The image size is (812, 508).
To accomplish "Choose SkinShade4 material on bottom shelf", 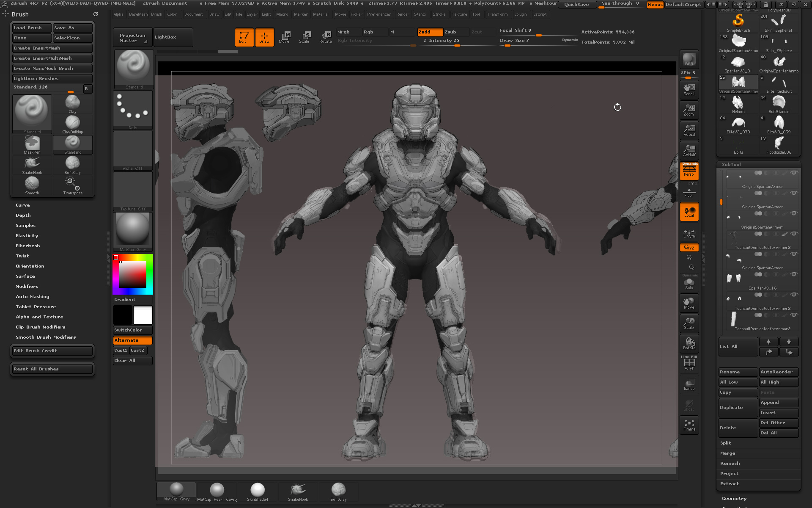I will [x=258, y=492].
